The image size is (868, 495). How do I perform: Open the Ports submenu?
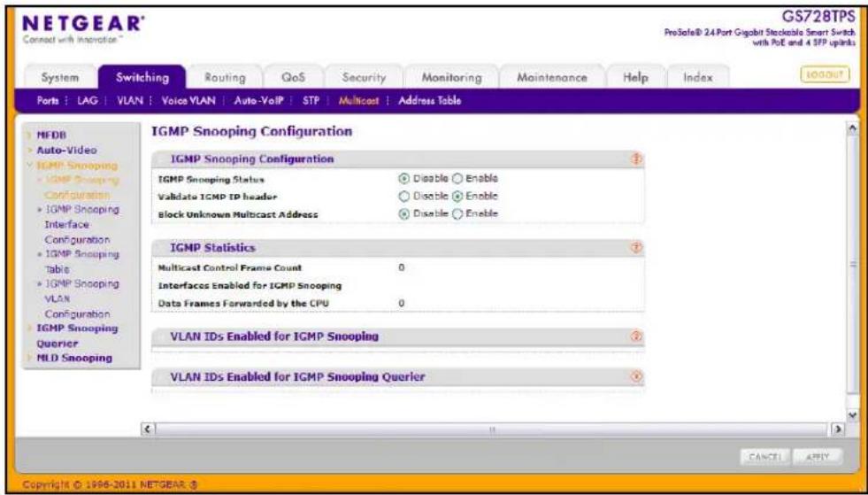point(48,101)
